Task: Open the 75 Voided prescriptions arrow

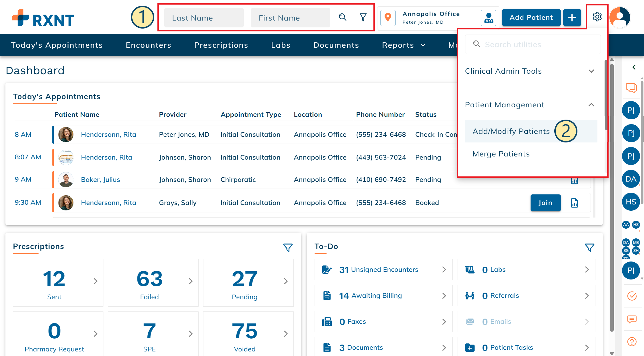Action: point(286,333)
